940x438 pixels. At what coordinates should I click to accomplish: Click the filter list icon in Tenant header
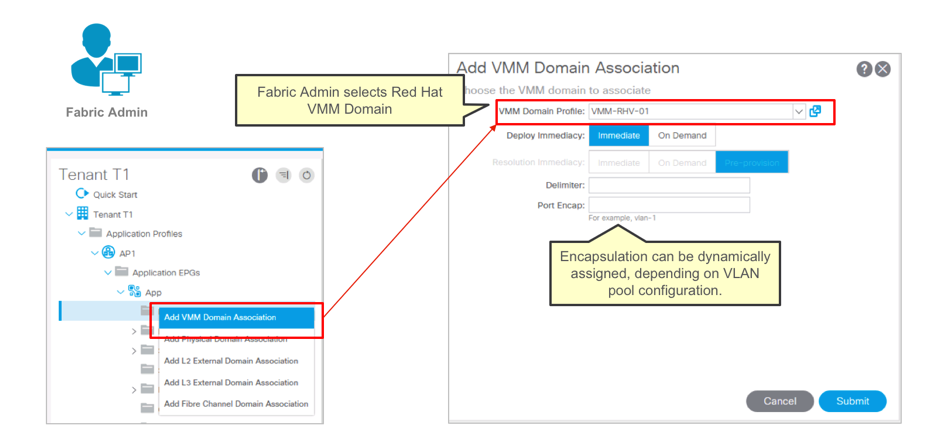(x=283, y=175)
